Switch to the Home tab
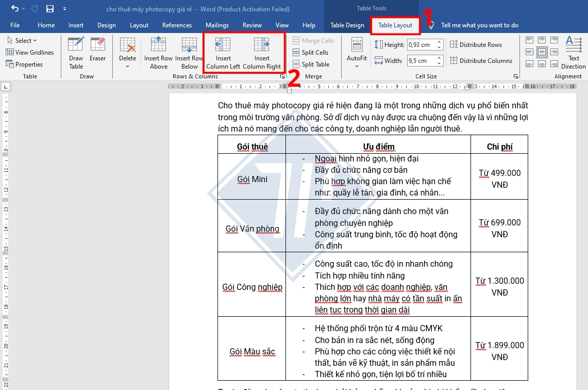This screenshot has width=588, height=390. (x=46, y=25)
